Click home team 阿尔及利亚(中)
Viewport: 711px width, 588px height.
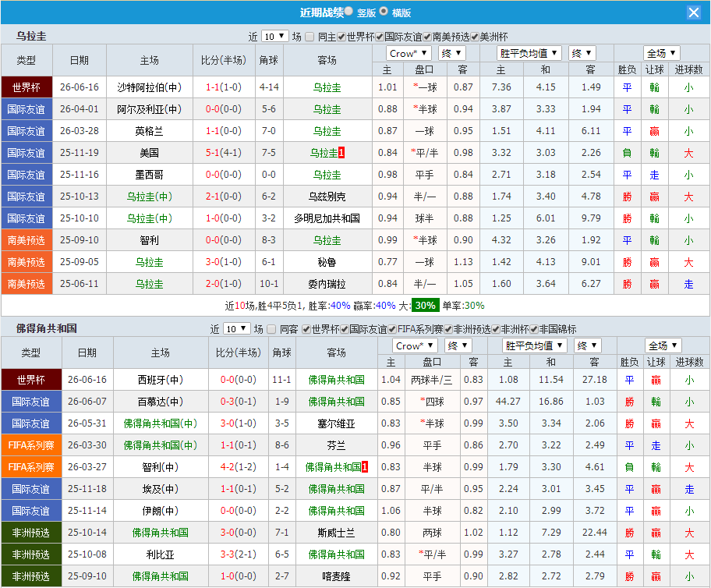[x=149, y=109]
